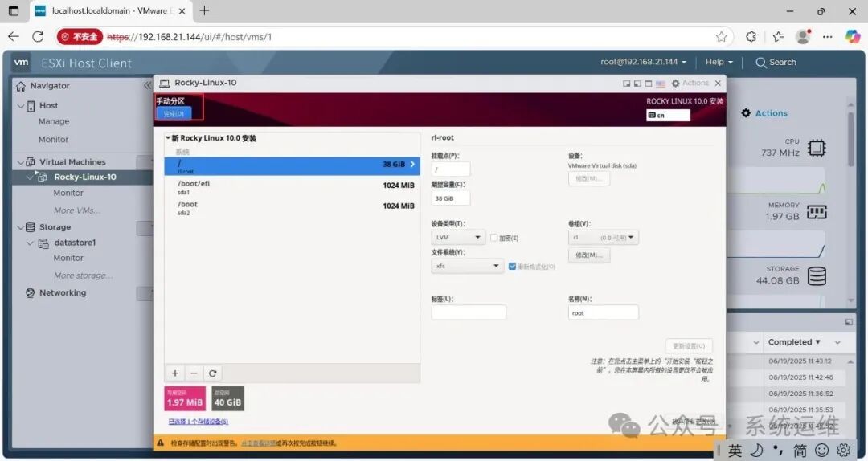Click the pink 1.97 MiB available space box

point(185,398)
